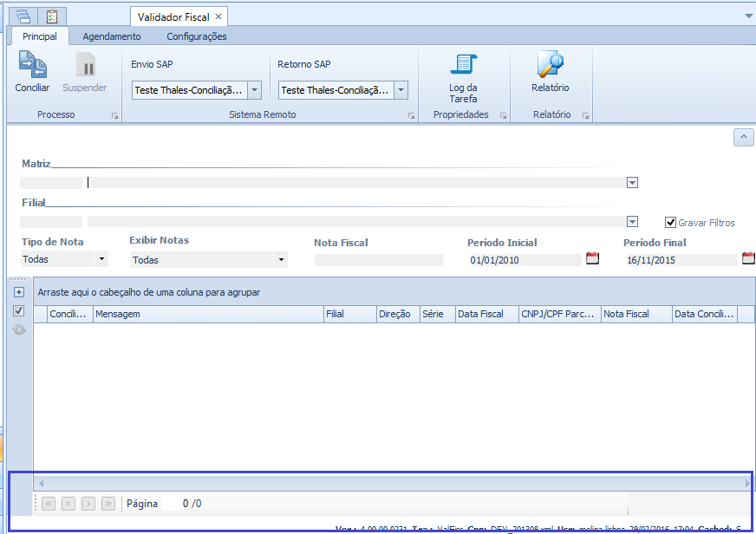Click the clipboard checklist icon at top left
This screenshot has width=756, height=534.
tap(52, 16)
